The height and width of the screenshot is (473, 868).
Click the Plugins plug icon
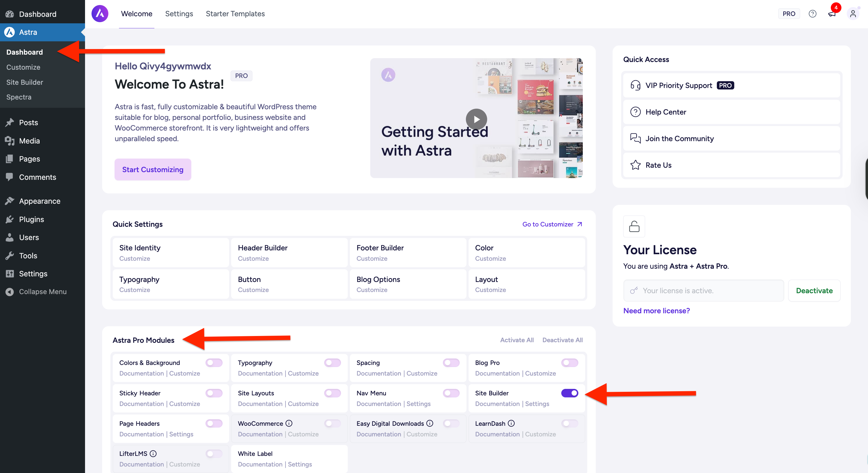pyautogui.click(x=9, y=219)
